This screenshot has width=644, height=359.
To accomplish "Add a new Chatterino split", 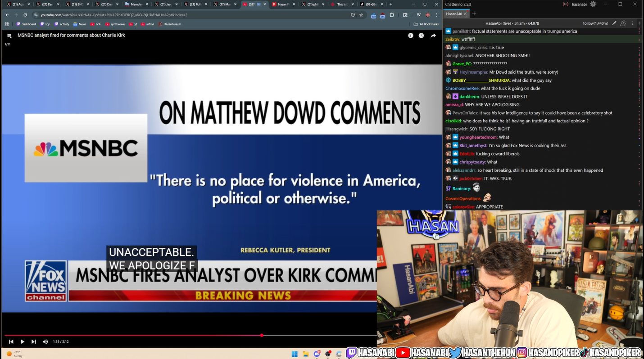I will click(x=639, y=23).
